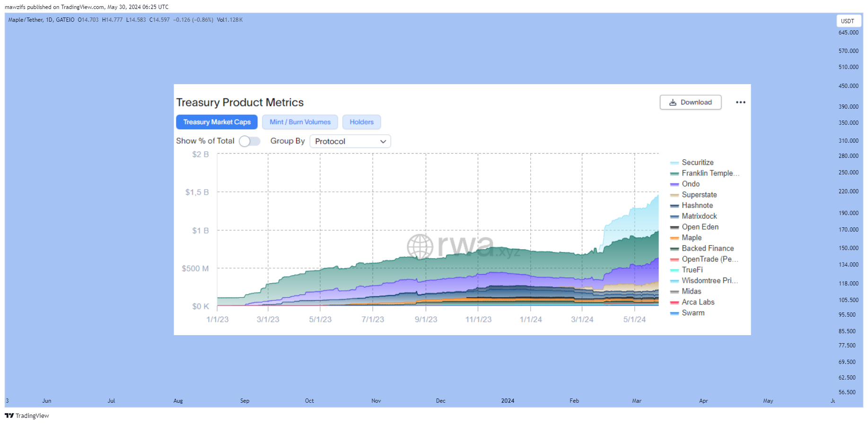The height and width of the screenshot is (424, 868).
Task: Open the Group By Protocol dropdown
Action: (350, 141)
